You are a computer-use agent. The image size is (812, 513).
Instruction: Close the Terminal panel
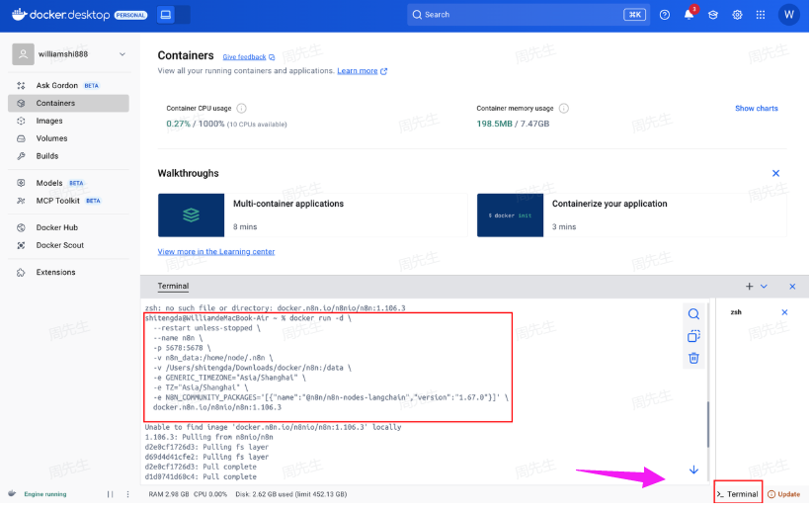pyautogui.click(x=792, y=287)
